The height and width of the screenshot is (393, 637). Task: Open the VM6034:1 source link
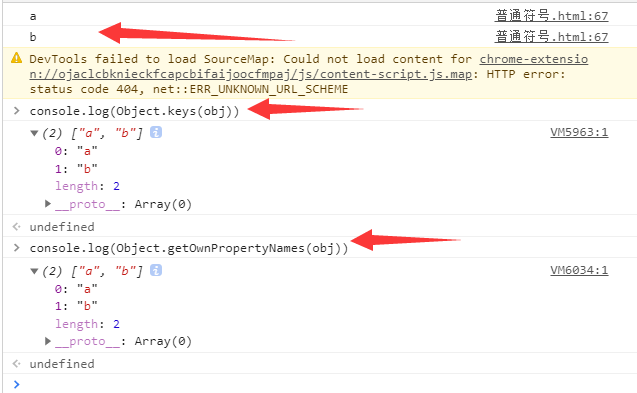pos(579,270)
